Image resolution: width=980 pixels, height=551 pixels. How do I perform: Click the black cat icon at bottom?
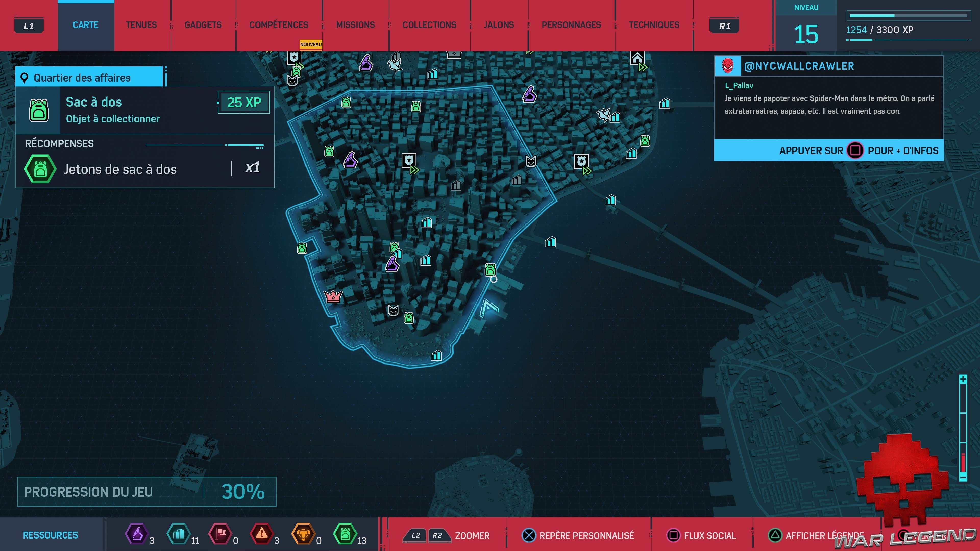(393, 310)
